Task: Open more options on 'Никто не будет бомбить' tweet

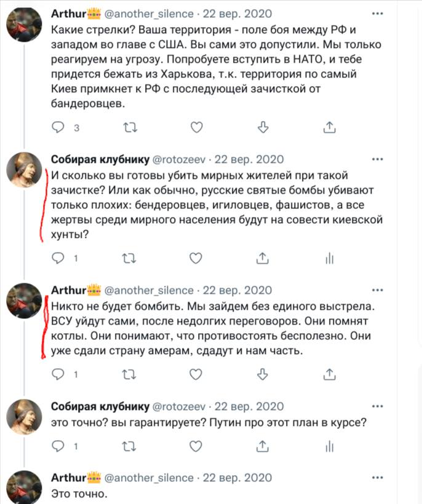Action: pos(377,290)
